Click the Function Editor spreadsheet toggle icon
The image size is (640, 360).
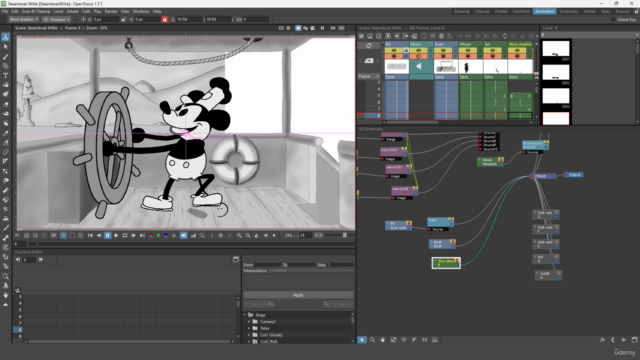(236, 260)
